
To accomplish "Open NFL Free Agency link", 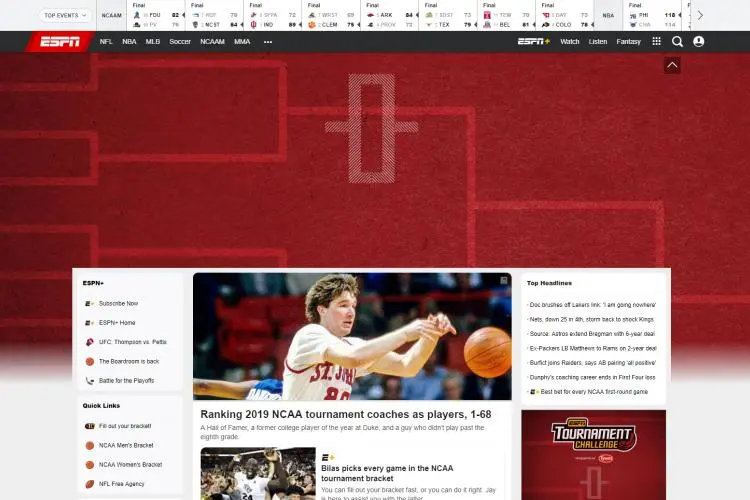I will click(121, 484).
